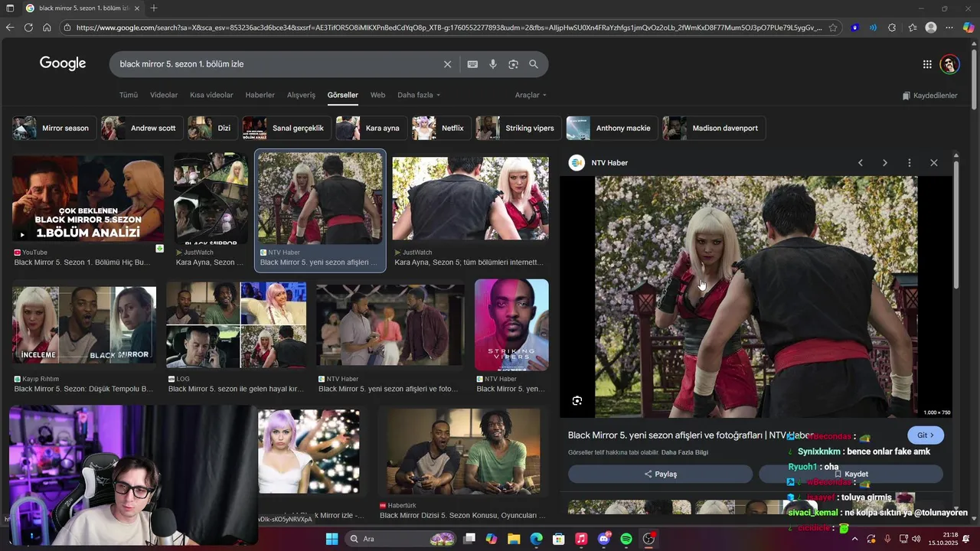Select the Madison davenport filter chip

click(x=714, y=128)
